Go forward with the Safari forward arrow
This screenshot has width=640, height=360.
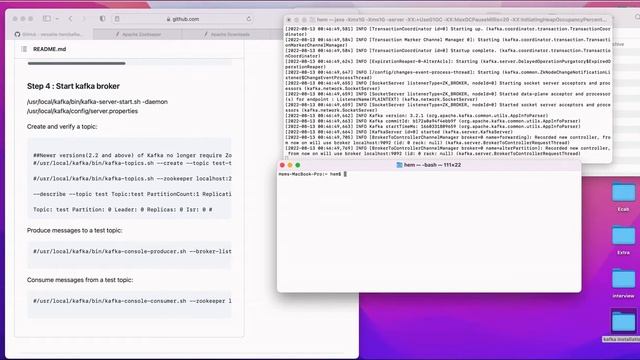[84, 19]
